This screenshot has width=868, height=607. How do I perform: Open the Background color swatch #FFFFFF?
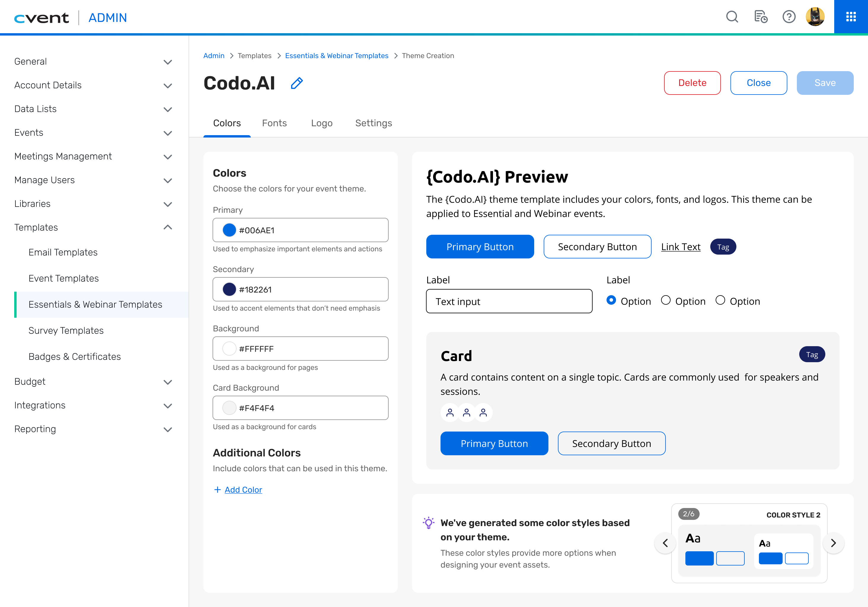229,349
